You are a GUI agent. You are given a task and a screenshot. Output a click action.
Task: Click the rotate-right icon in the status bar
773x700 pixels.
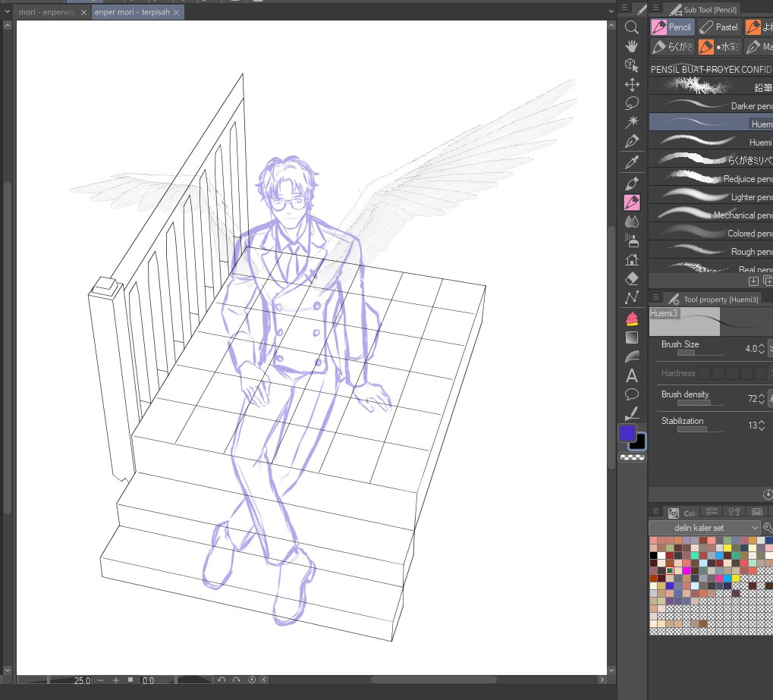(237, 680)
